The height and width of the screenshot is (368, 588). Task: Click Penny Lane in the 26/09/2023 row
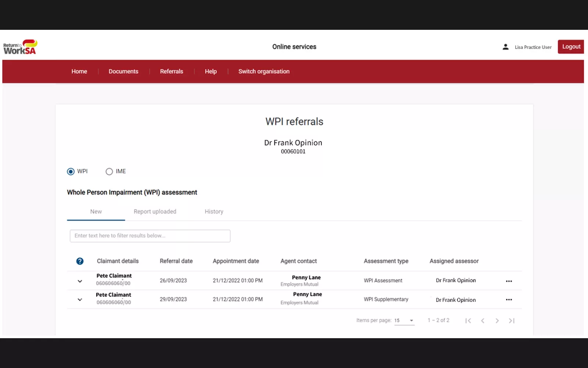tap(306, 277)
